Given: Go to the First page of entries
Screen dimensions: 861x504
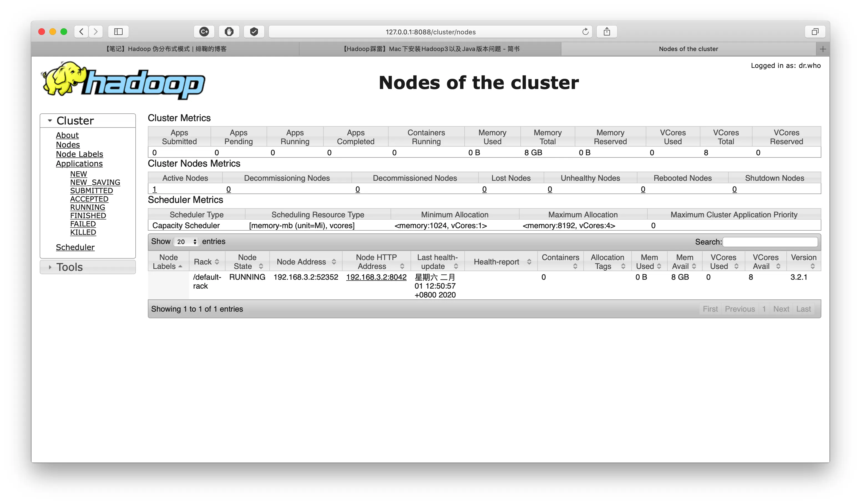Looking at the screenshot, I should click(x=710, y=309).
